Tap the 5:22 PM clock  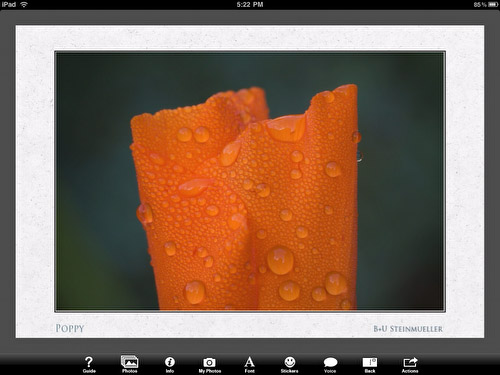click(x=250, y=5)
